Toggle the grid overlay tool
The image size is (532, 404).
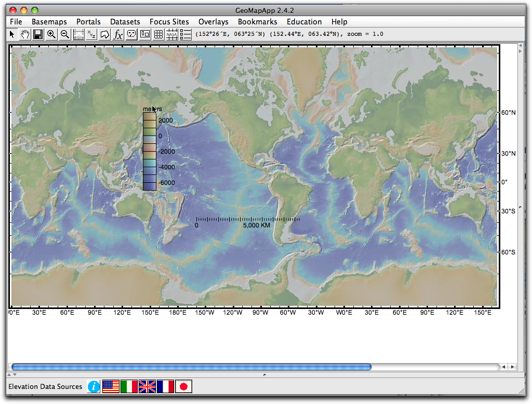[x=158, y=34]
